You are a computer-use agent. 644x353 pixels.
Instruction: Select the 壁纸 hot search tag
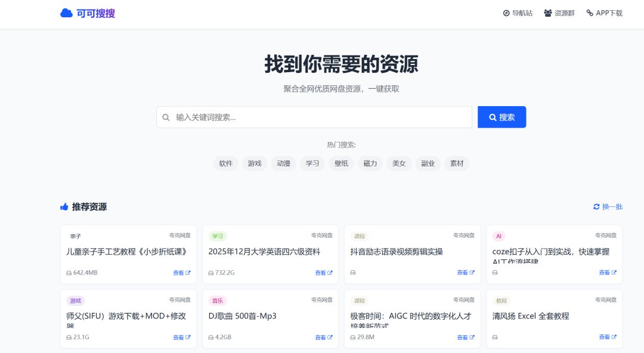click(x=341, y=163)
